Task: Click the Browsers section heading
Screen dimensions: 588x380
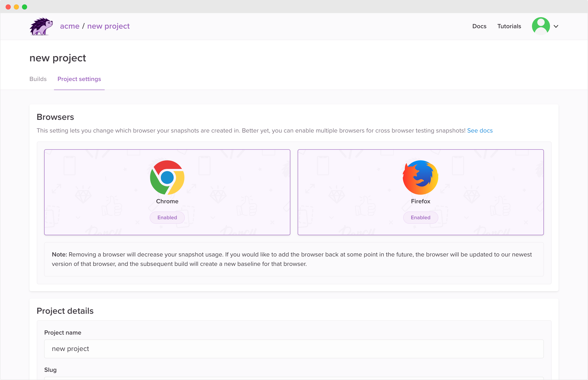Action: coord(55,117)
